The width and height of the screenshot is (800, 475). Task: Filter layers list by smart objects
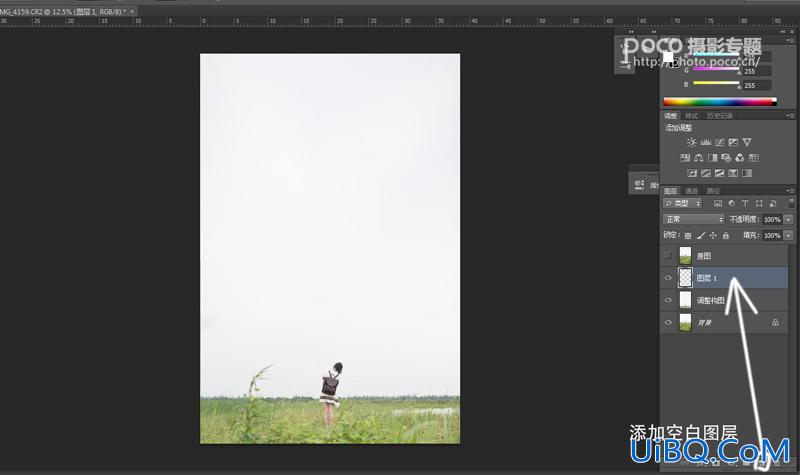(772, 204)
